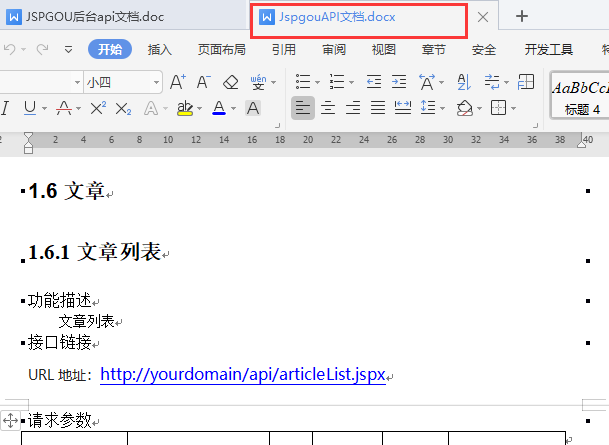Increase font size with A+ icon

tap(178, 82)
